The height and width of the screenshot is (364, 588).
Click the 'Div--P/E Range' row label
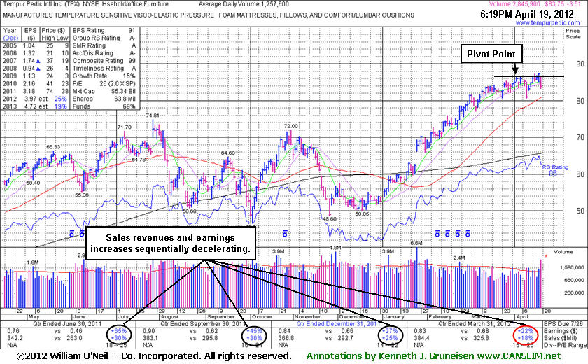(x=565, y=345)
